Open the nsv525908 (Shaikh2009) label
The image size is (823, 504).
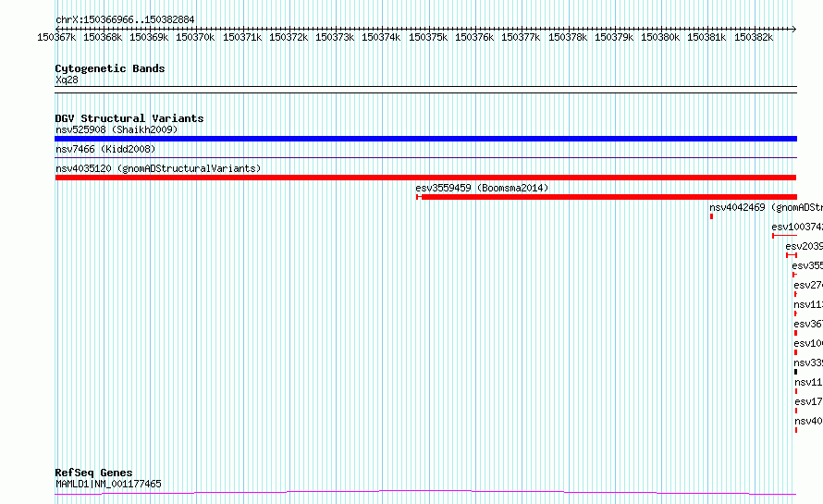point(117,129)
